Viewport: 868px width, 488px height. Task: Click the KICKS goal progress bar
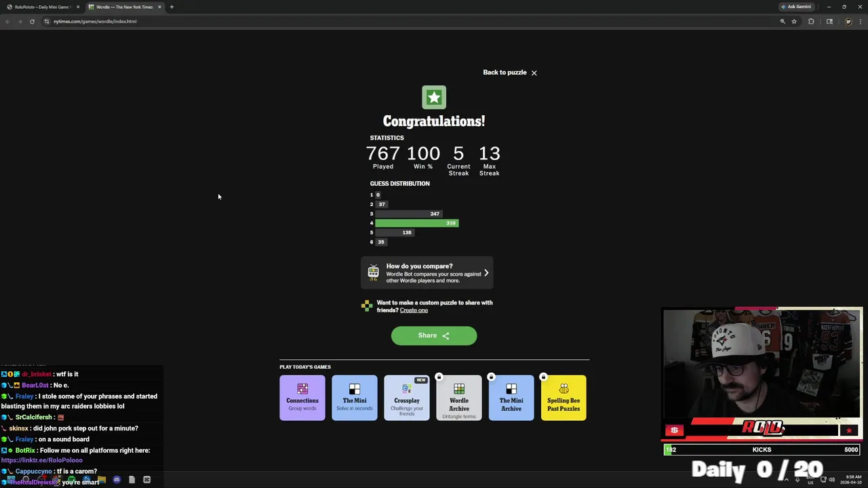(x=762, y=449)
